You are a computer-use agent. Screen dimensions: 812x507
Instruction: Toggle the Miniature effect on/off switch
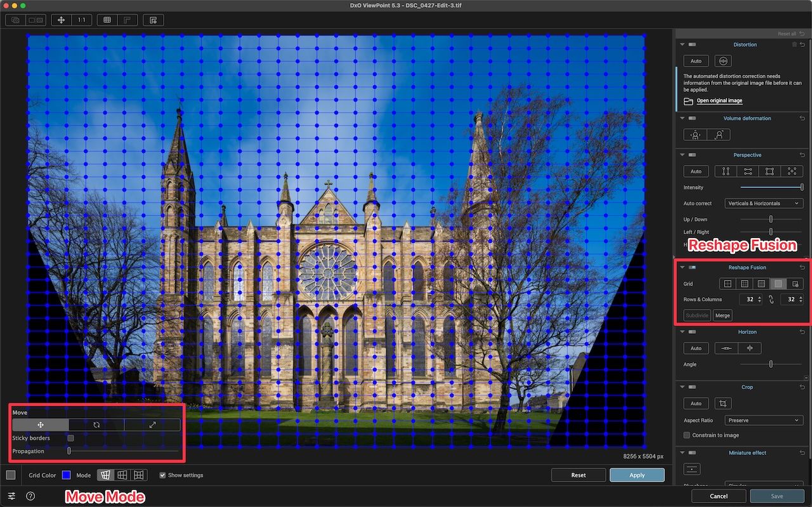(x=691, y=452)
